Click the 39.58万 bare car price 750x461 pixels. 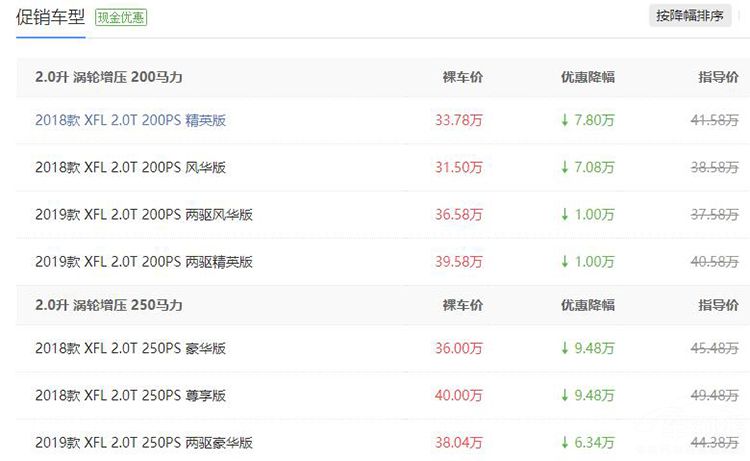(x=459, y=262)
